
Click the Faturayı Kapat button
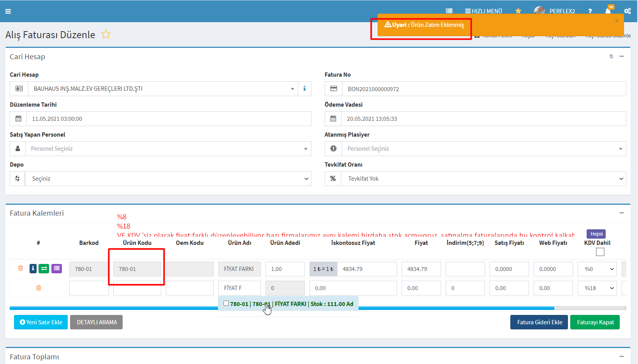[x=595, y=322]
